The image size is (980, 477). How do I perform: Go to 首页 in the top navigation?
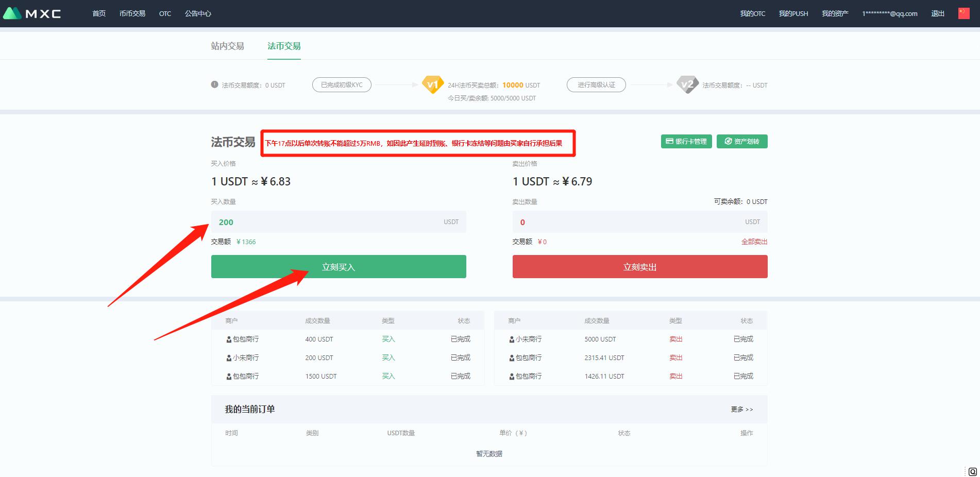(x=99, y=13)
